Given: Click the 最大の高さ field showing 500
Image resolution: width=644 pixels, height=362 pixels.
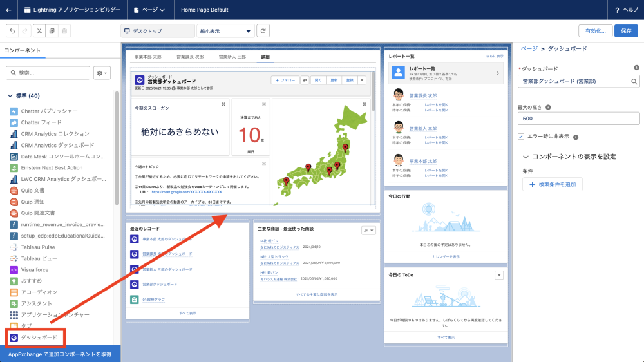Looking at the screenshot, I should (x=578, y=119).
